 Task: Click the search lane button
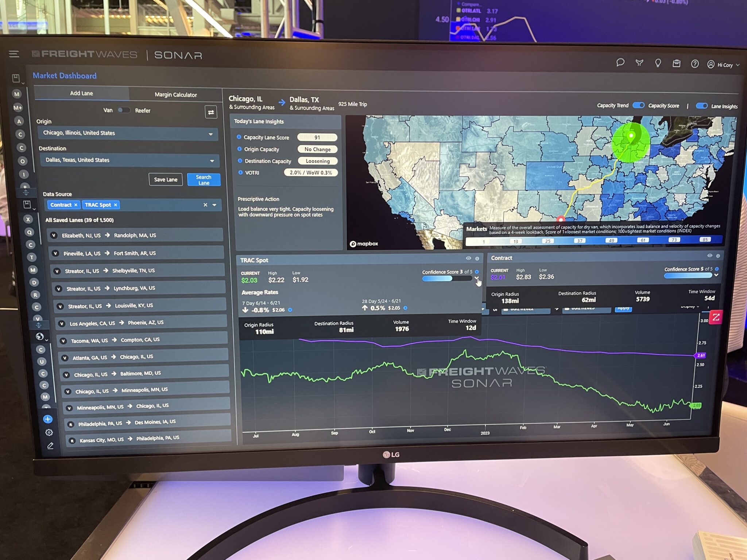(x=203, y=179)
